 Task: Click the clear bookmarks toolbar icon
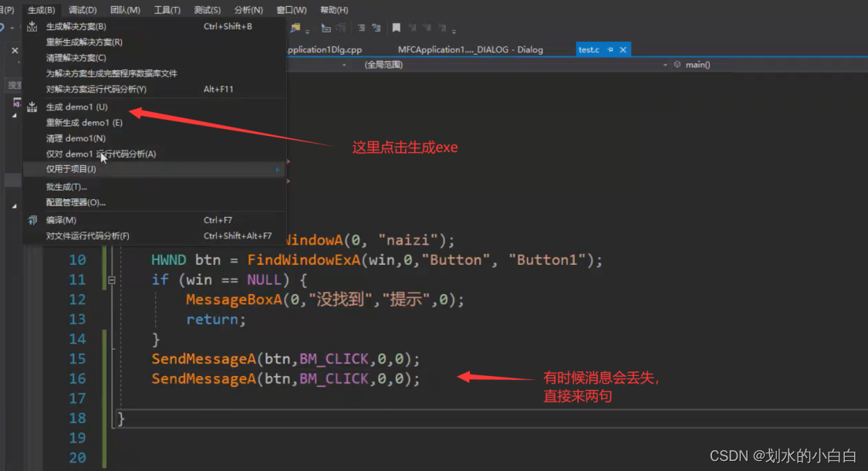click(x=442, y=28)
